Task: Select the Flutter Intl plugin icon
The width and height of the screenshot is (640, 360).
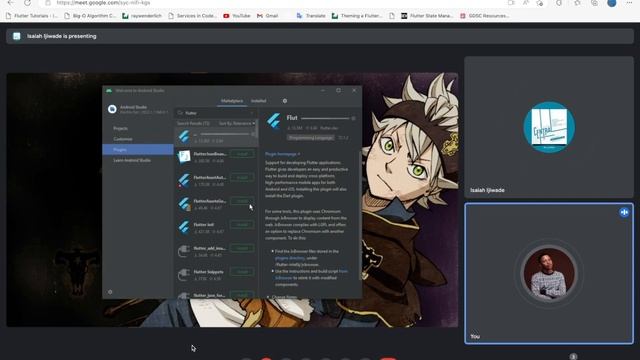Action: tap(184, 227)
